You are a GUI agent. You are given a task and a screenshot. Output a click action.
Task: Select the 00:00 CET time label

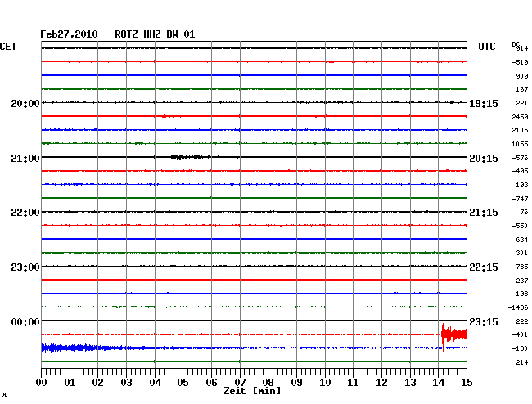[x=25, y=321]
